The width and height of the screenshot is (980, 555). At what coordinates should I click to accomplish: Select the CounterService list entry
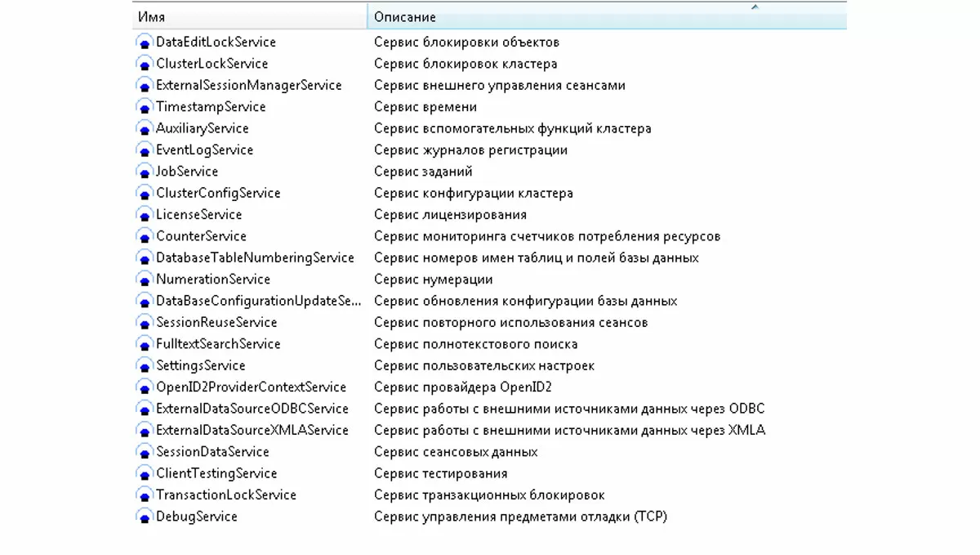point(201,236)
